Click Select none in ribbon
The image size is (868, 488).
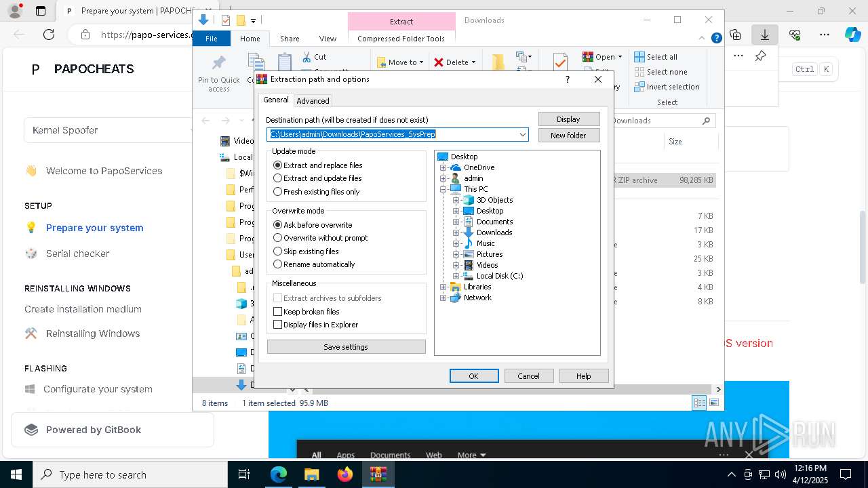(660, 72)
